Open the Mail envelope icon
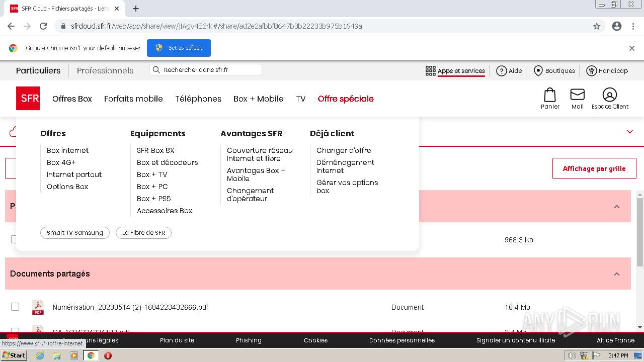 (577, 95)
